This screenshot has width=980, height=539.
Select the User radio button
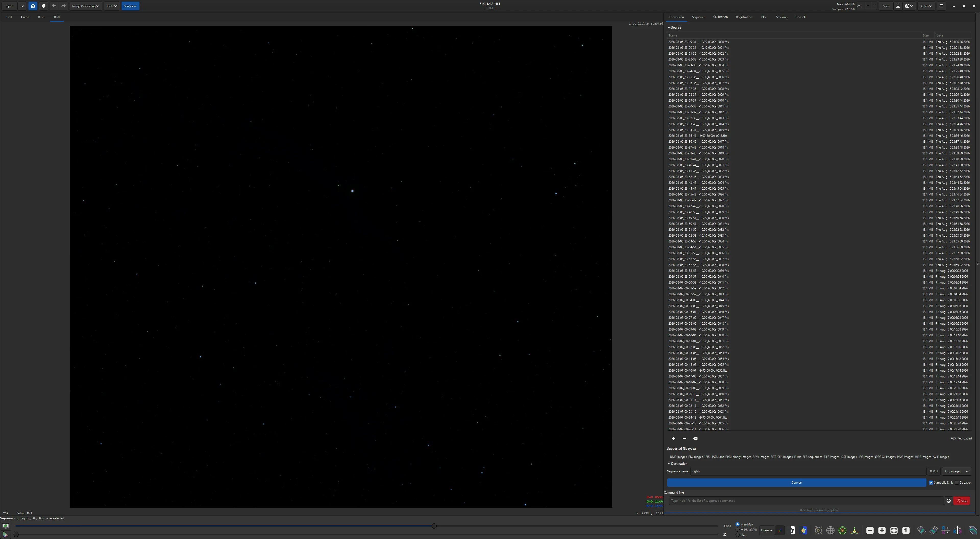click(737, 535)
